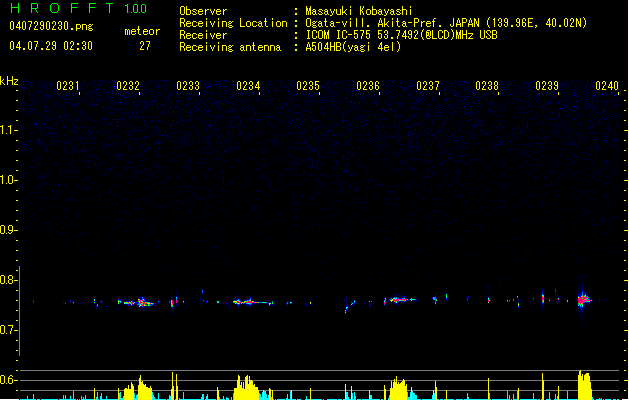Screen dimensions: 629x400
Task: Click the 1.0 kHz axis label
Action: point(8,180)
